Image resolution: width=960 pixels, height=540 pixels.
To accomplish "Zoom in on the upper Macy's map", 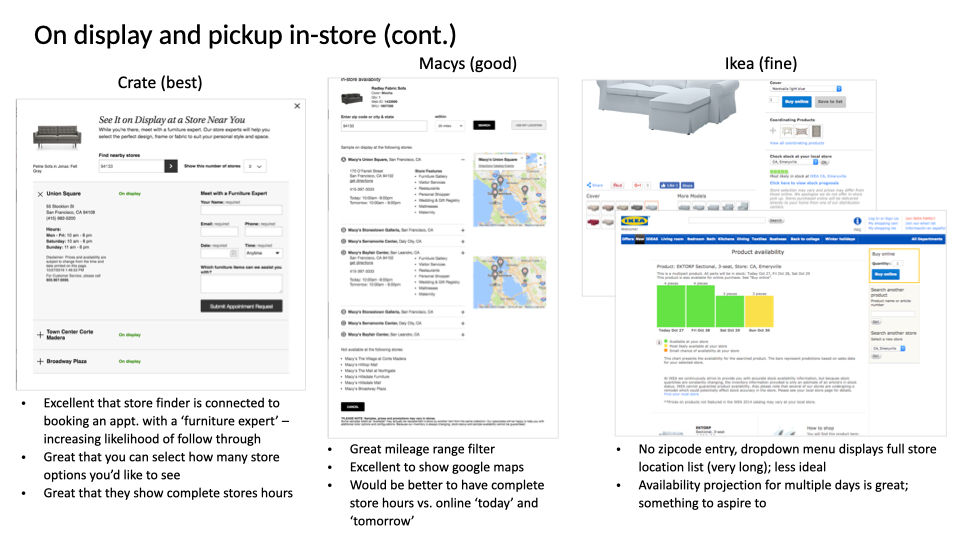I will pos(541,157).
